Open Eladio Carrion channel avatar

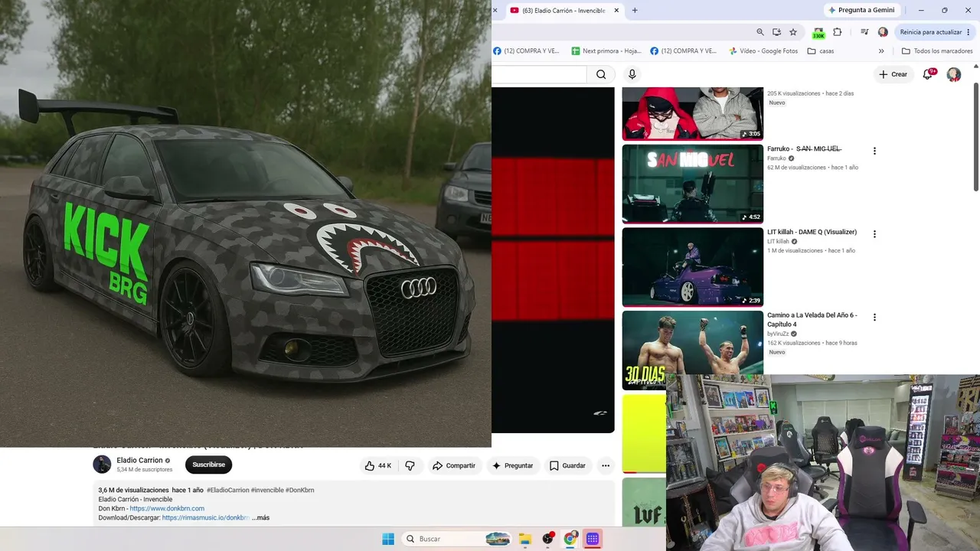click(102, 465)
